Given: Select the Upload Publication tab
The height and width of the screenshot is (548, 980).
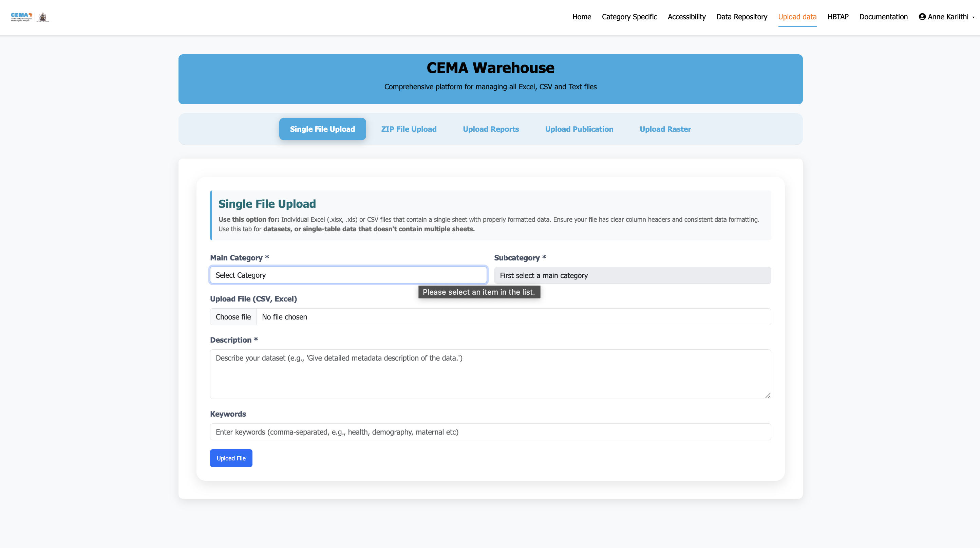Looking at the screenshot, I should tap(579, 129).
